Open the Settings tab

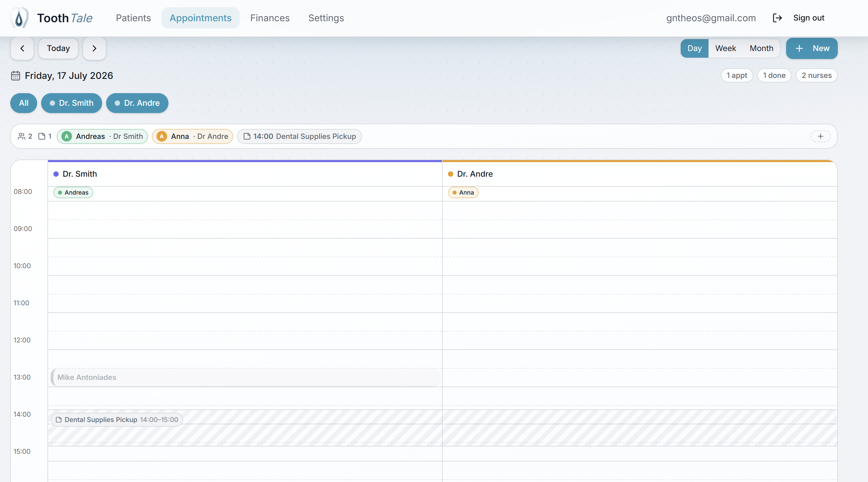(x=326, y=18)
